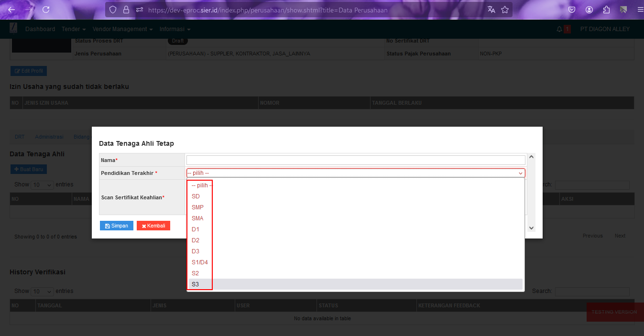Open the Dashboard menu item
The image size is (644, 336).
(40, 29)
